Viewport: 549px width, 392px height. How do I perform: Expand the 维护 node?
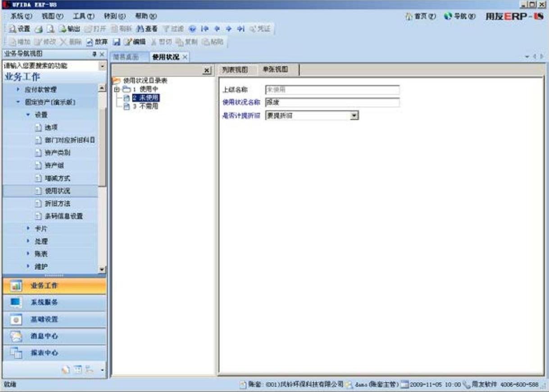[27, 267]
